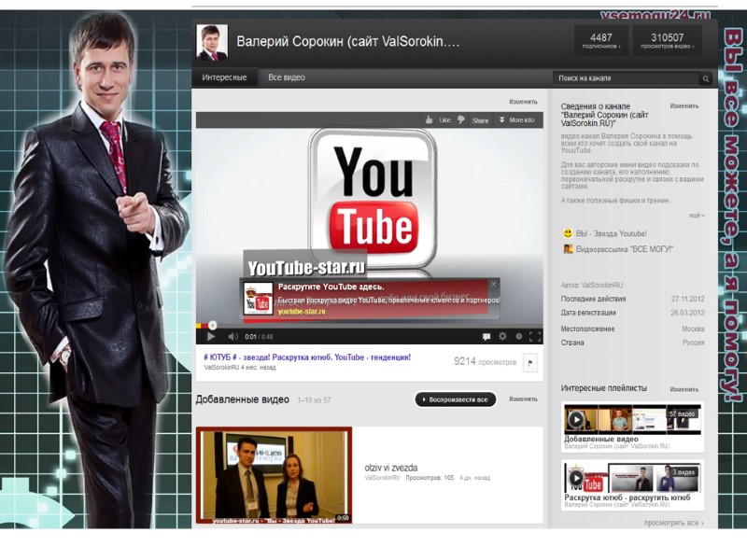Click Share above the video

coord(480,120)
